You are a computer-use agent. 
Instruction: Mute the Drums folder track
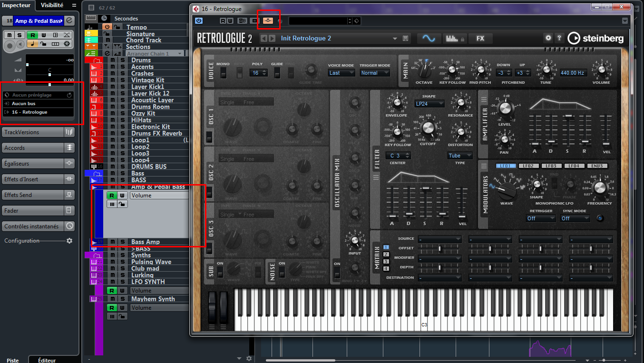point(113,60)
